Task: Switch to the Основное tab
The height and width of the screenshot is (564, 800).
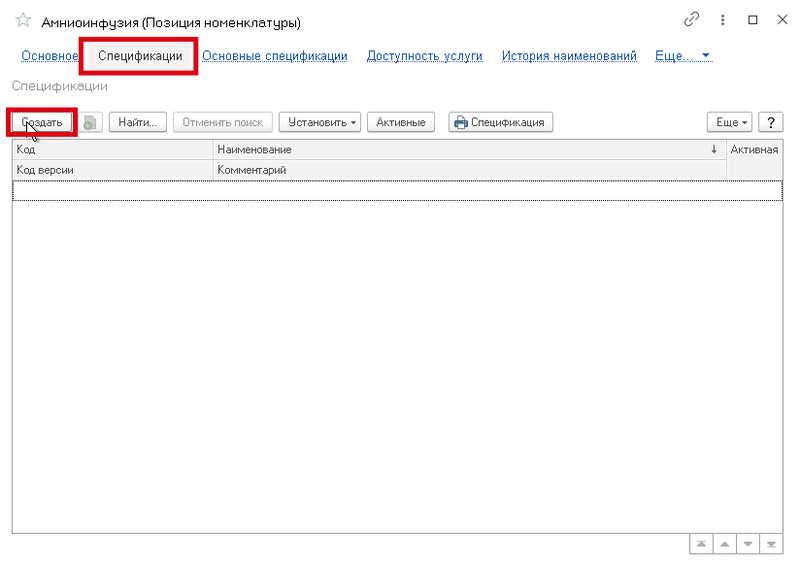Action: point(50,56)
